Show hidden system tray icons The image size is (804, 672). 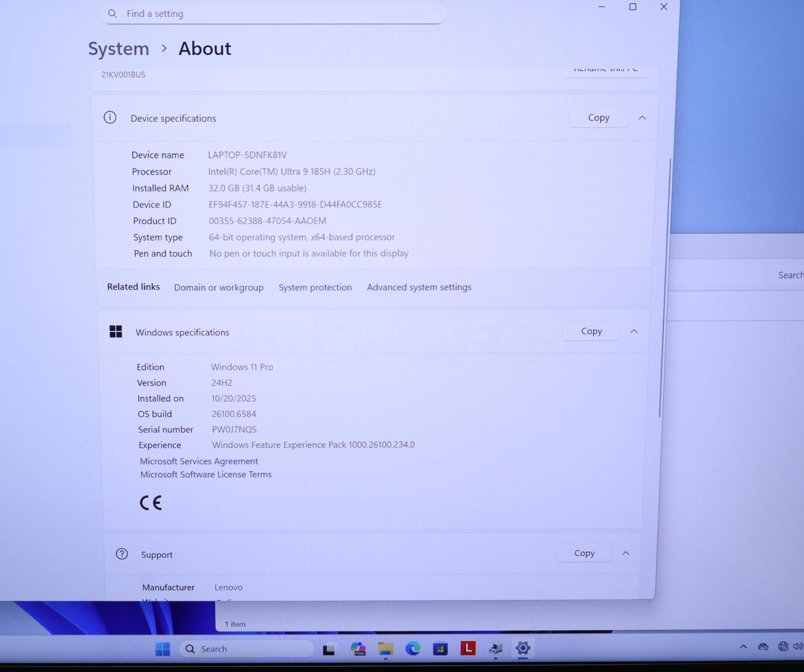[743, 647]
